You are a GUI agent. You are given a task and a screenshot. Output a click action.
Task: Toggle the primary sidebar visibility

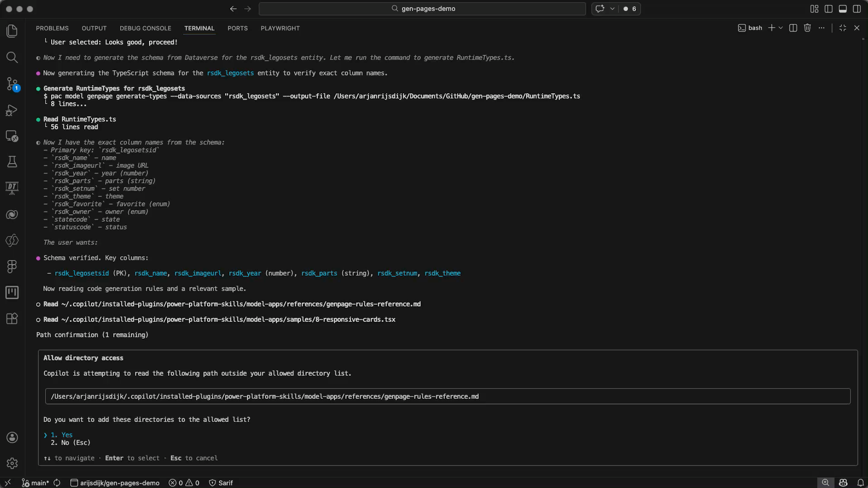click(829, 9)
